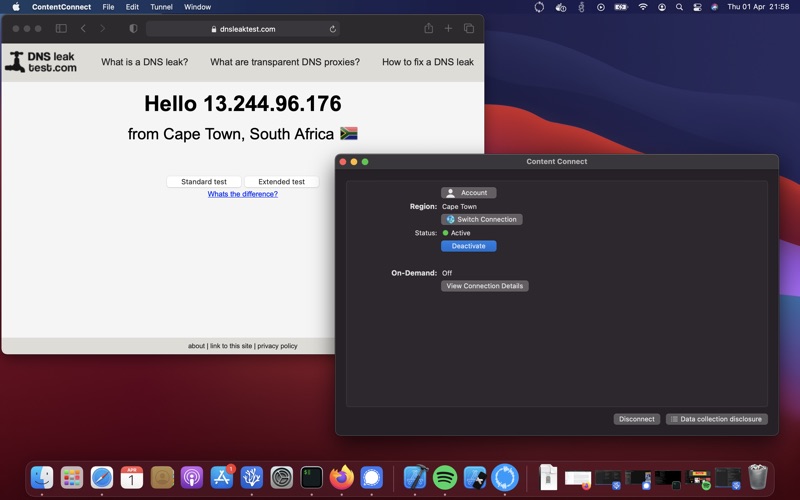Image resolution: width=800 pixels, height=500 pixels.
Task: Go forward in Safari
Action: (103, 29)
